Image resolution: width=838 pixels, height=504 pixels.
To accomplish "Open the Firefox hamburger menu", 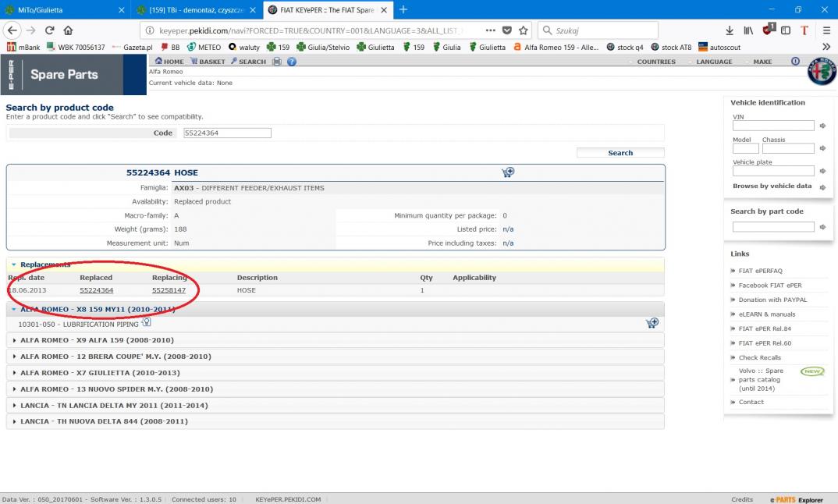I will coord(826,30).
